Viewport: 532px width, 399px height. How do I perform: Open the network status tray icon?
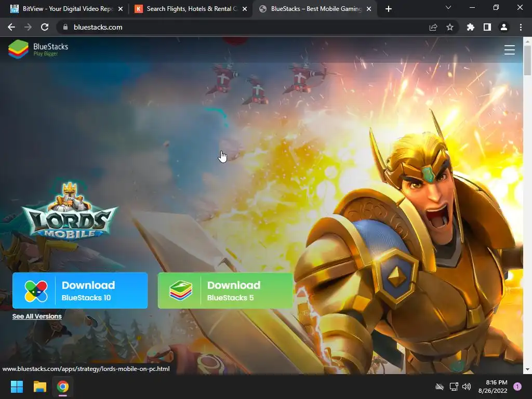coord(454,387)
